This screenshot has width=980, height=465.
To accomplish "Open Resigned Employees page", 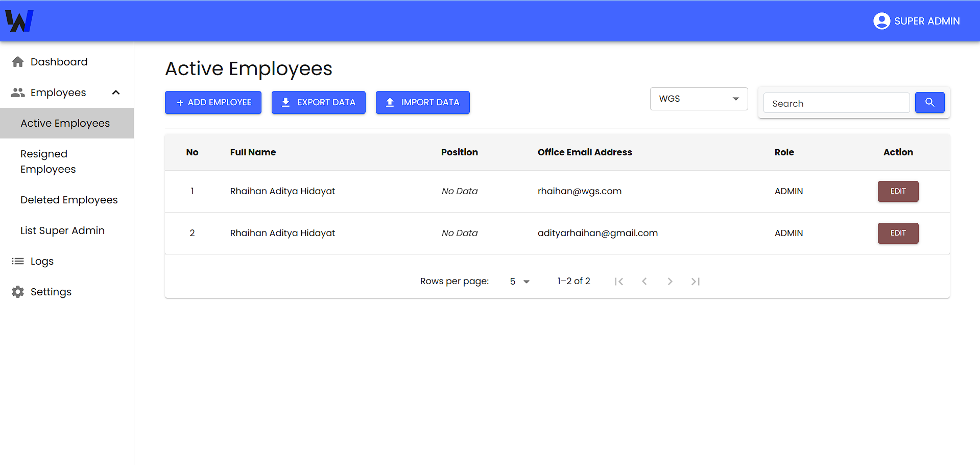I will pos(48,161).
